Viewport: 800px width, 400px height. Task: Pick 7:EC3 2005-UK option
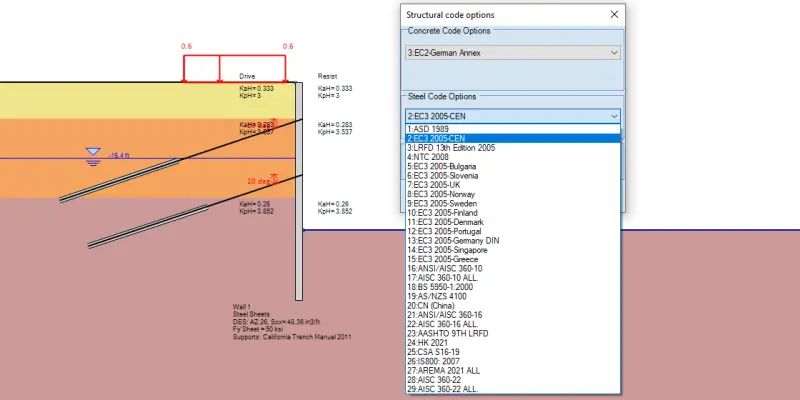(x=513, y=185)
